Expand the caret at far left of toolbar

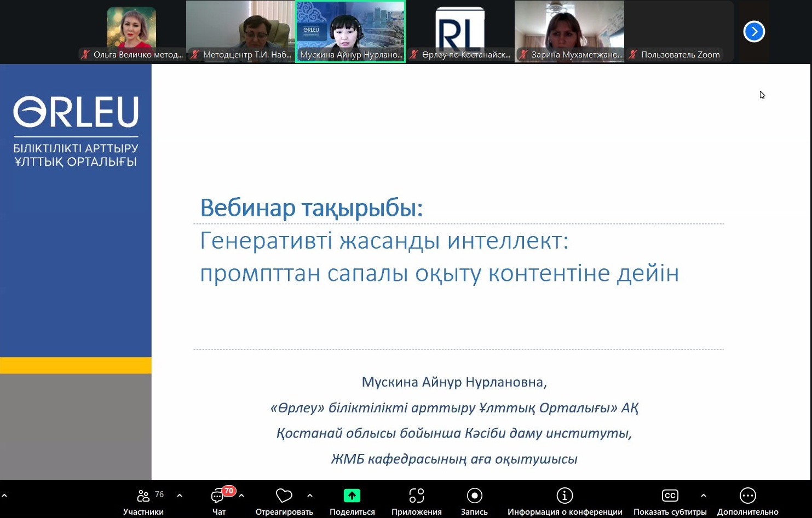click(4, 496)
